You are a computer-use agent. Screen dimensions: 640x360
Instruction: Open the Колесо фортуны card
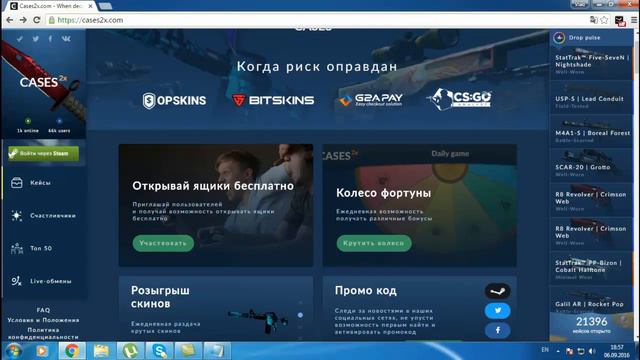(420, 205)
